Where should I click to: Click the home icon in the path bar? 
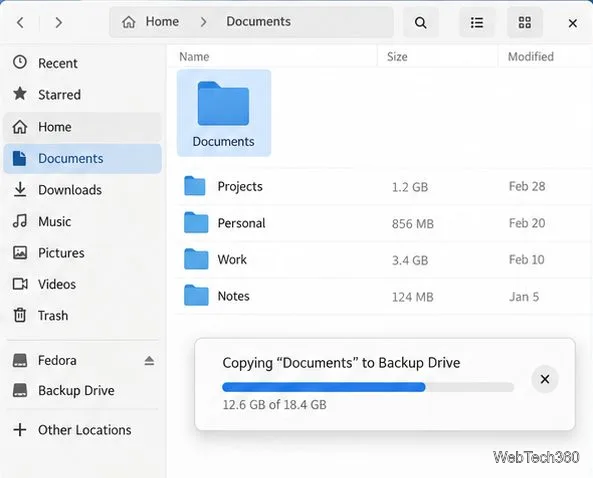coord(129,22)
